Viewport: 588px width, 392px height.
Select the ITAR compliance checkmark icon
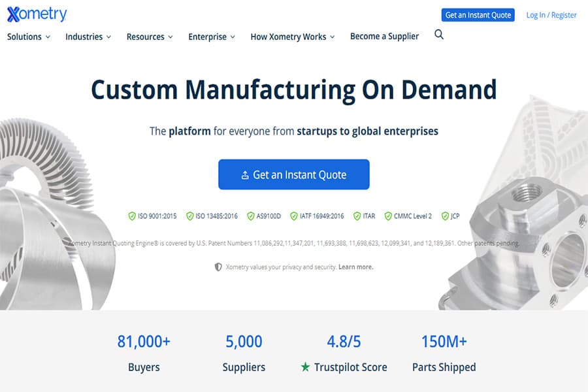pyautogui.click(x=356, y=216)
